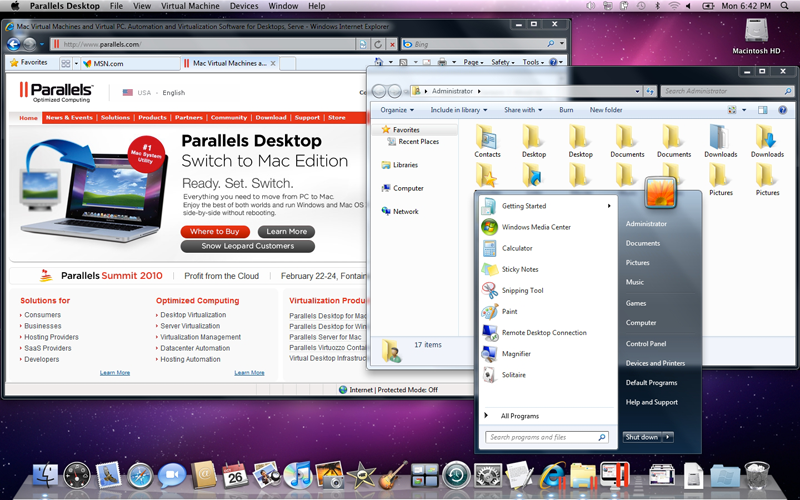Click the Learn More dark button
This screenshot has width=800, height=500.
point(286,232)
